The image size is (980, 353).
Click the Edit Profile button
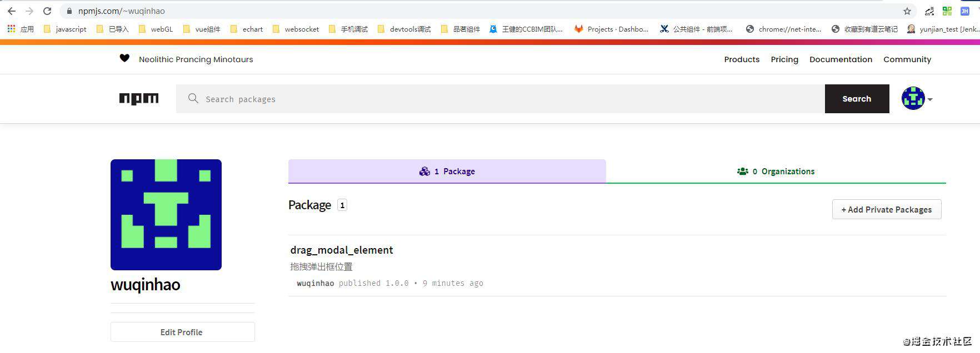point(182,332)
